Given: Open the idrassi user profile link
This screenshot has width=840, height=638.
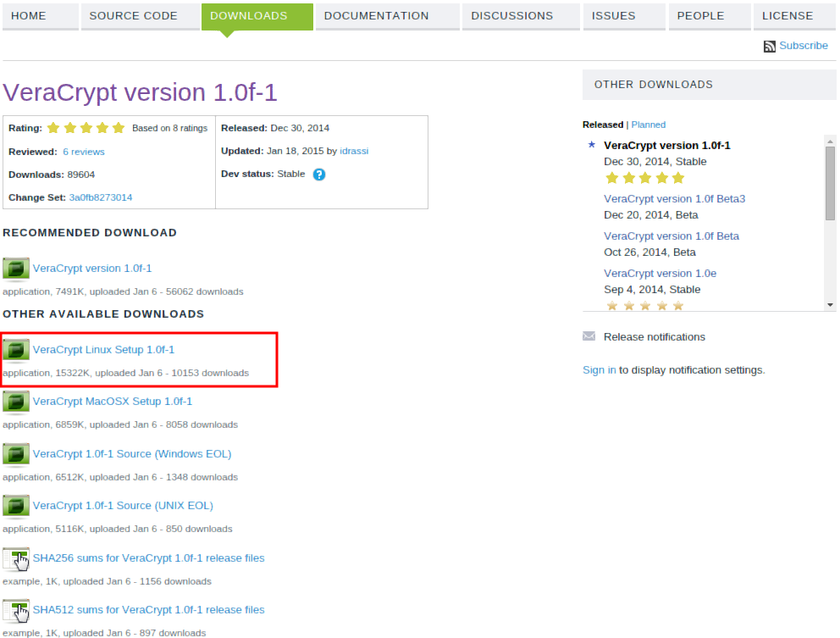Looking at the screenshot, I should pos(354,151).
